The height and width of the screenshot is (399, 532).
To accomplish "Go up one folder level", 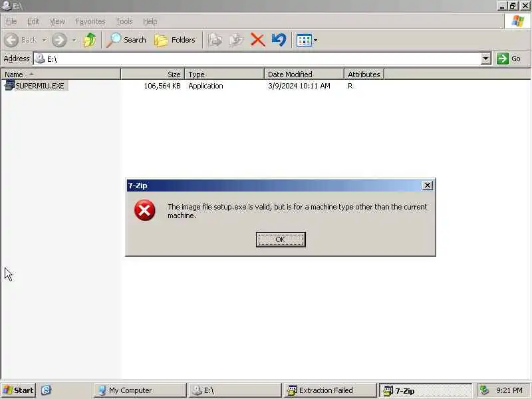I will pyautogui.click(x=90, y=40).
